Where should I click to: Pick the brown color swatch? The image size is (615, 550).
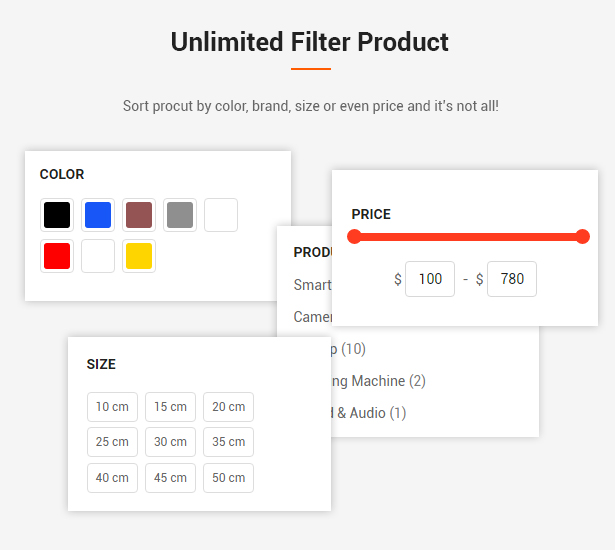tap(139, 215)
